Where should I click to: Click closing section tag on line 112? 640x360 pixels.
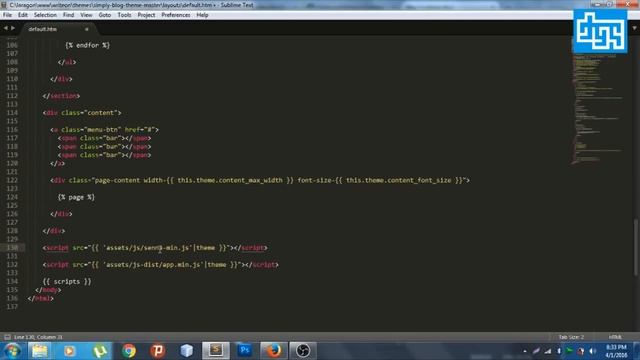click(x=61, y=96)
